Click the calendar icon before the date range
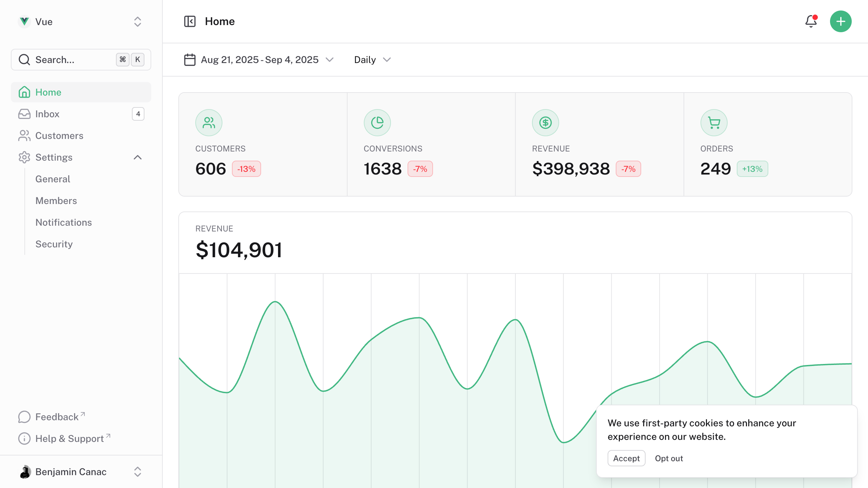Viewport: 868px width, 488px height. [x=190, y=59]
